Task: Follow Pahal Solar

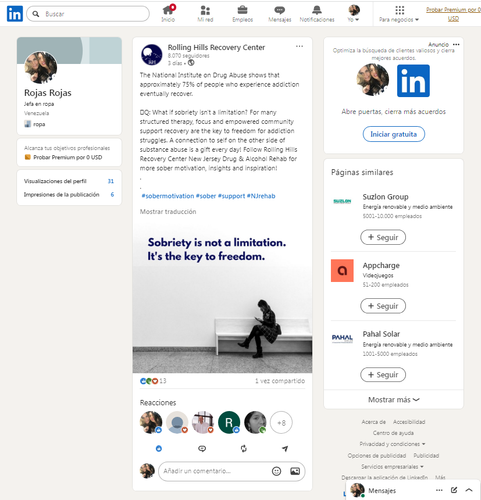Action: pyautogui.click(x=383, y=375)
